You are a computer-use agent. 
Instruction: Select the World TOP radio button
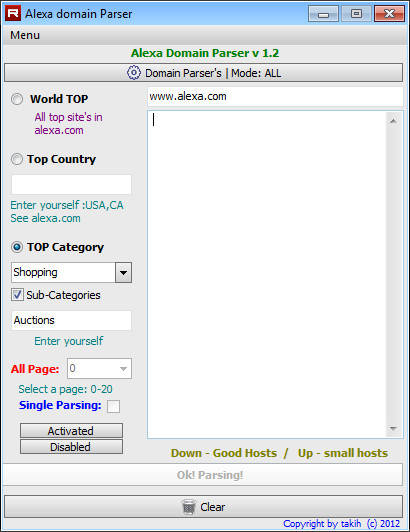pyautogui.click(x=17, y=99)
